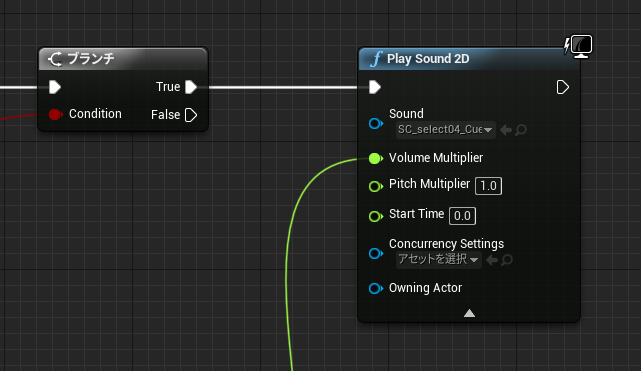This screenshot has width=641, height=371.
Task: Click the False output execution pin
Action: 191,115
